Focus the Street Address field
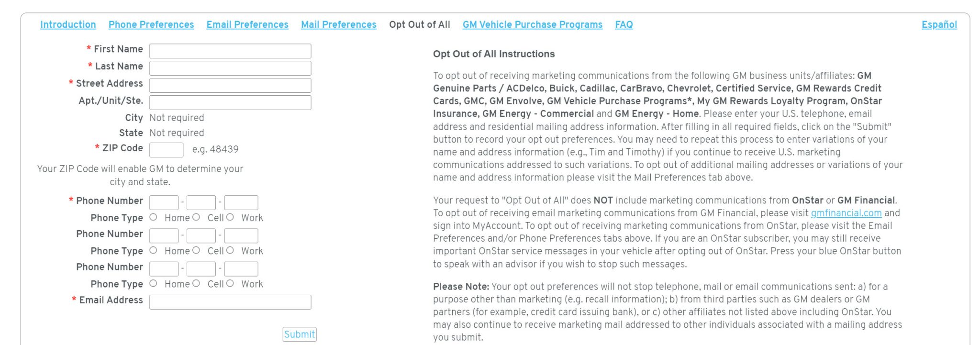The image size is (980, 345). (x=230, y=85)
